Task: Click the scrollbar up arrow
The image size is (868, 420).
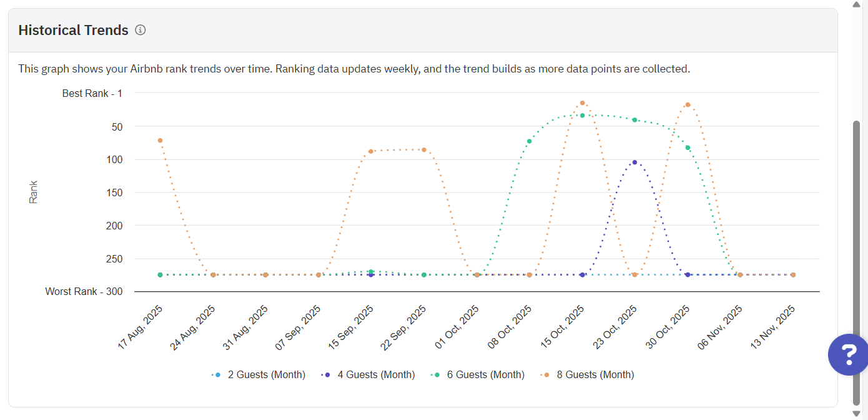Action: tap(856, 4)
